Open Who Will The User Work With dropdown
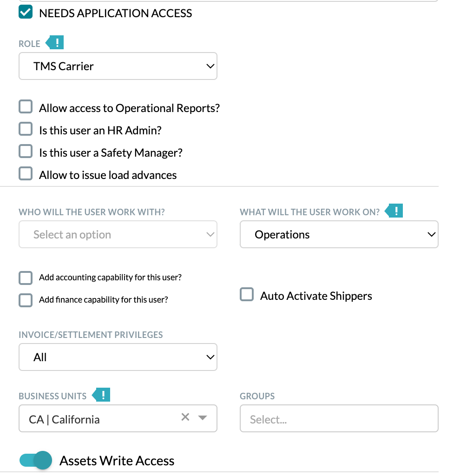 coord(118,234)
